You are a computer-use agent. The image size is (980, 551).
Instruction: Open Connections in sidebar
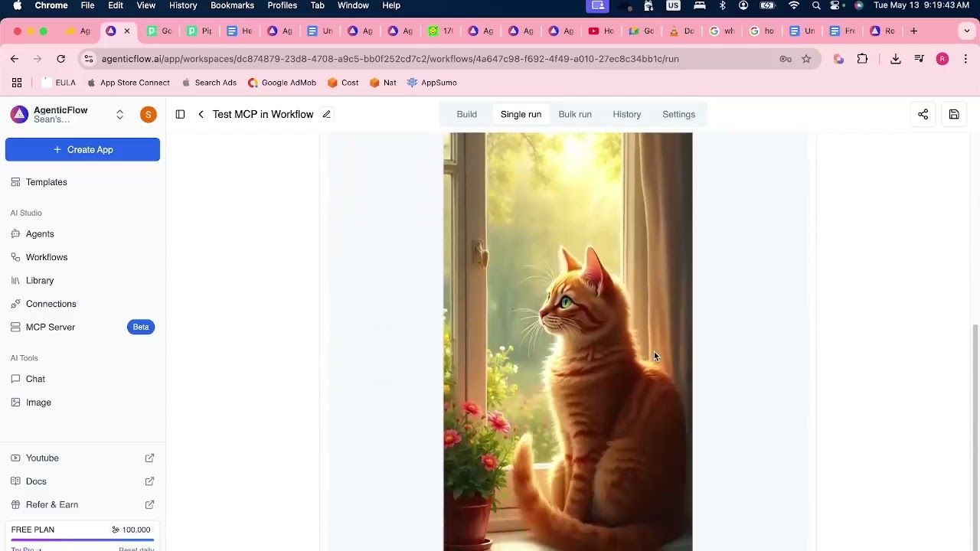[x=83, y=304]
